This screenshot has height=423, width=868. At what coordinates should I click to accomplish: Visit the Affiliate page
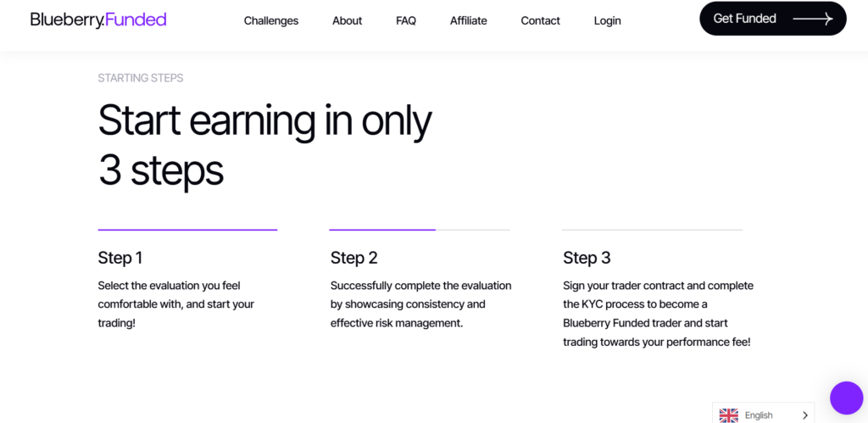coord(468,20)
